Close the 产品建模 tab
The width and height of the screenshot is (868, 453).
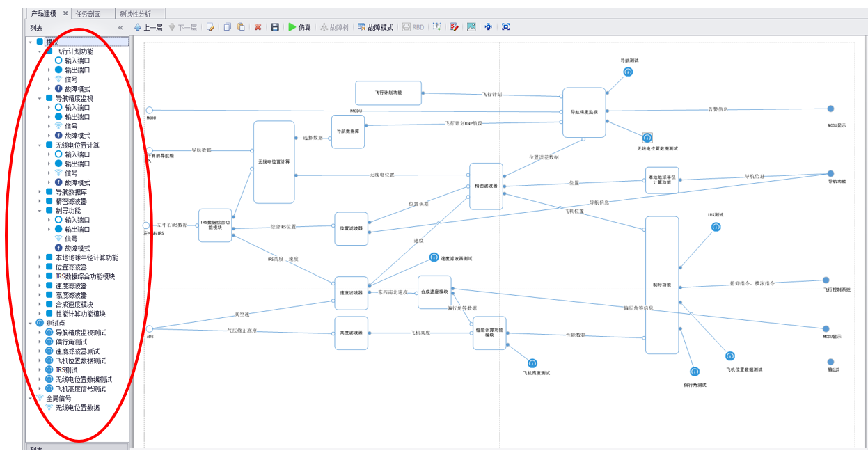pyautogui.click(x=65, y=13)
